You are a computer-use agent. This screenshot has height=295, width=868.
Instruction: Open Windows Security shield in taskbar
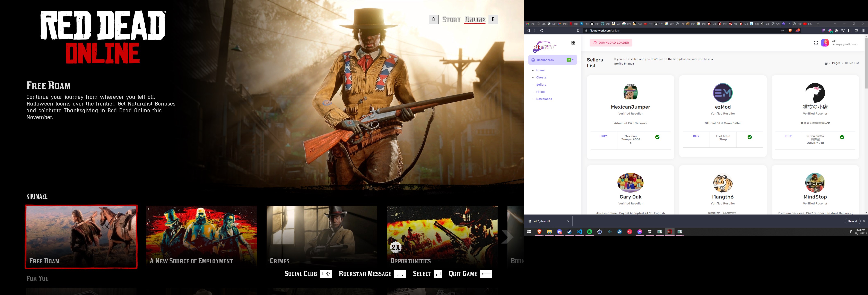tap(650, 232)
